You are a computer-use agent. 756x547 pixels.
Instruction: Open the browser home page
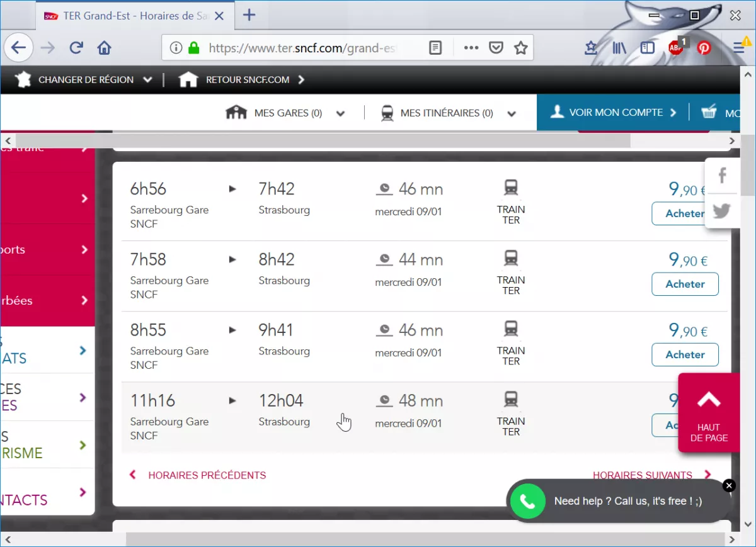[105, 48]
